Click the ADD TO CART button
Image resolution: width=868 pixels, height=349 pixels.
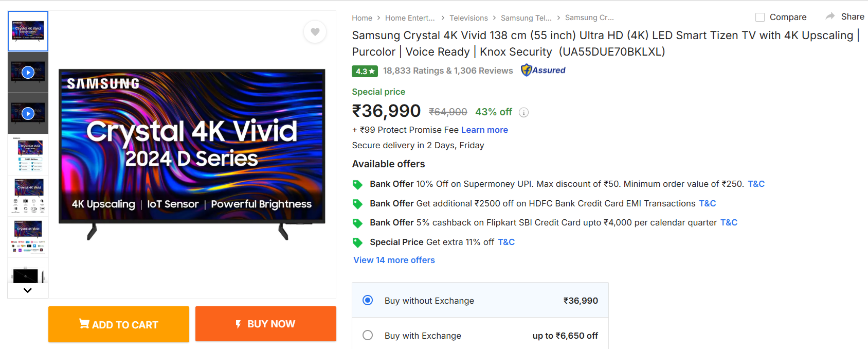tap(119, 324)
